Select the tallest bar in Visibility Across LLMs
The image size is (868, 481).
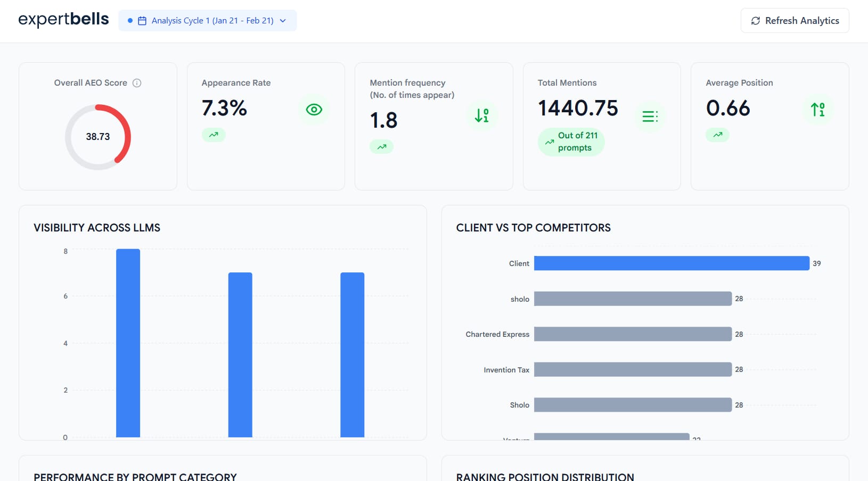tap(128, 343)
